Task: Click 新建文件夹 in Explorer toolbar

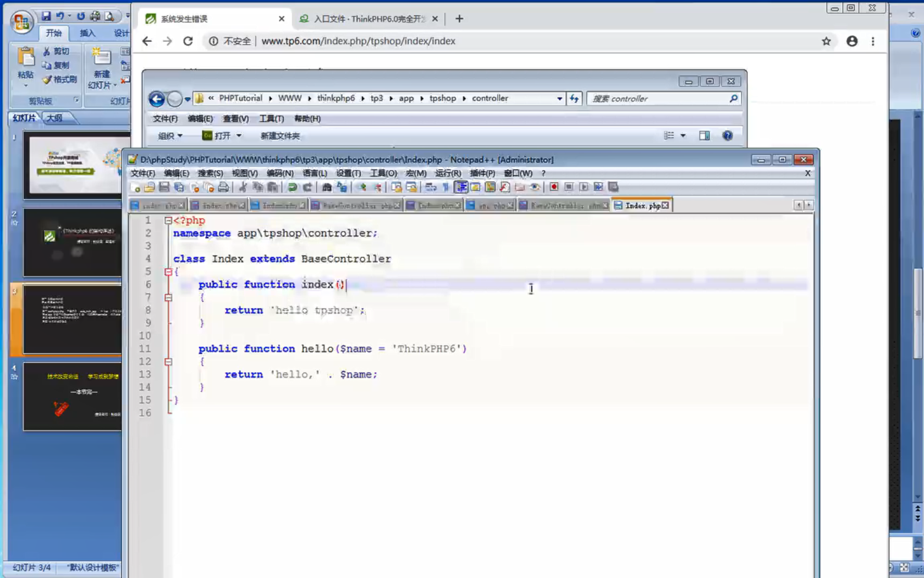Action: point(280,136)
